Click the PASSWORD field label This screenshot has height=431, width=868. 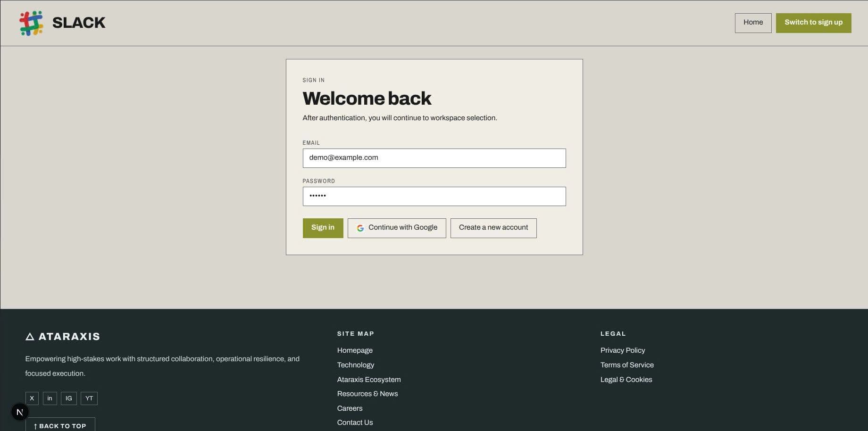coord(319,181)
